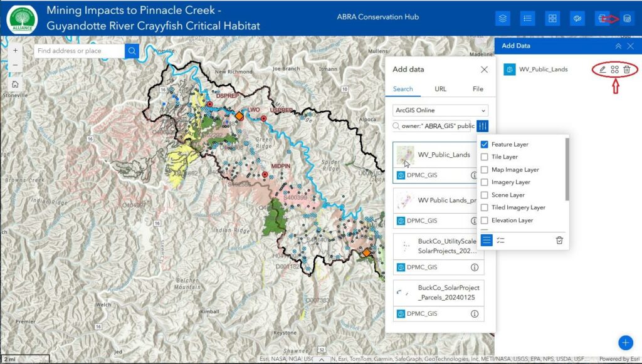Image resolution: width=642 pixels, height=364 pixels.
Task: Open the ArcGIS Online source dropdown
Action: (x=439, y=110)
